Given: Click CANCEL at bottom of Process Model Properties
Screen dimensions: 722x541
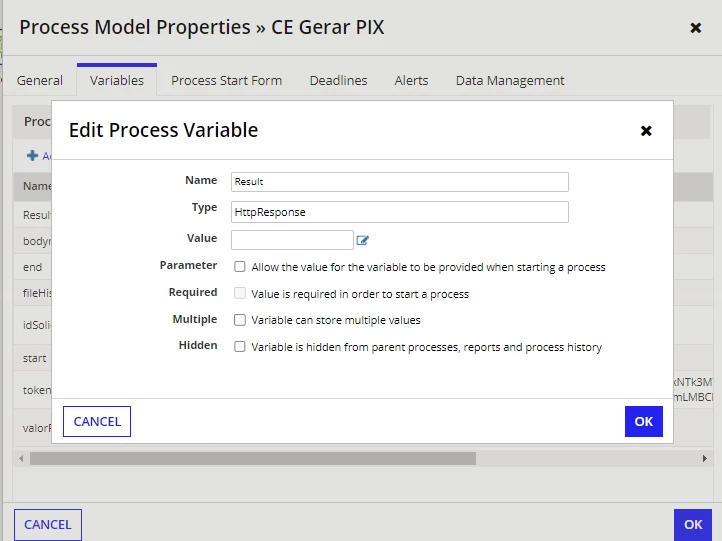Looking at the screenshot, I should pos(48,524).
